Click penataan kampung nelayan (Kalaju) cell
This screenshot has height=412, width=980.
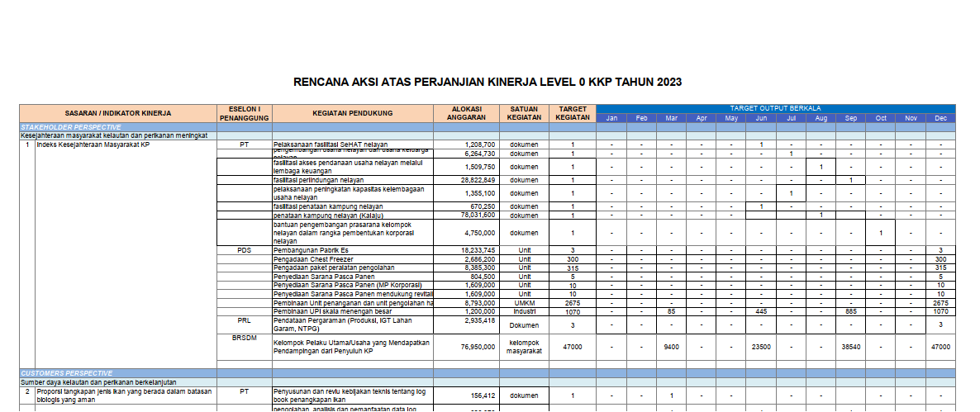353,215
